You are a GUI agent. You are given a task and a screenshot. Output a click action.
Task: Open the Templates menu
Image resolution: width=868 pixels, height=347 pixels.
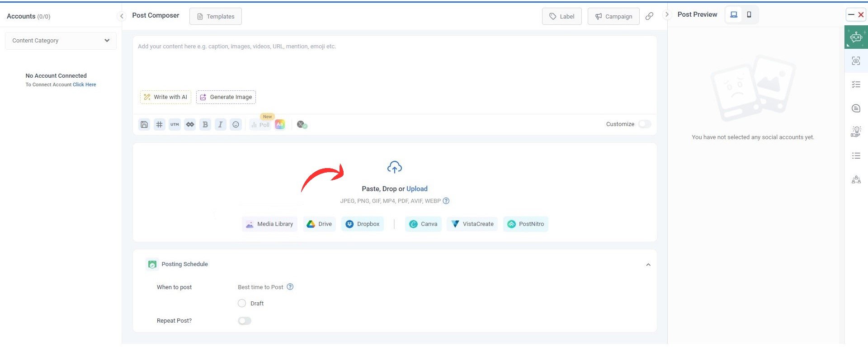(x=216, y=17)
